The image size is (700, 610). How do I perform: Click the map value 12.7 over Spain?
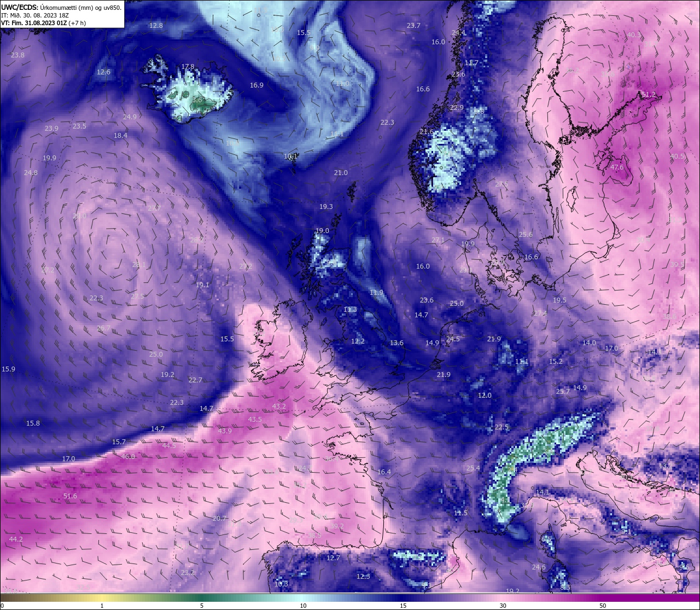333,558
